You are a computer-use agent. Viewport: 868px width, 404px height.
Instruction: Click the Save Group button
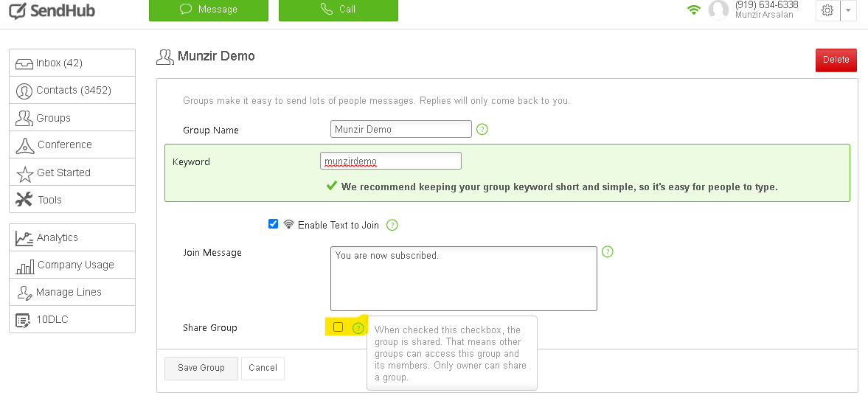point(201,368)
